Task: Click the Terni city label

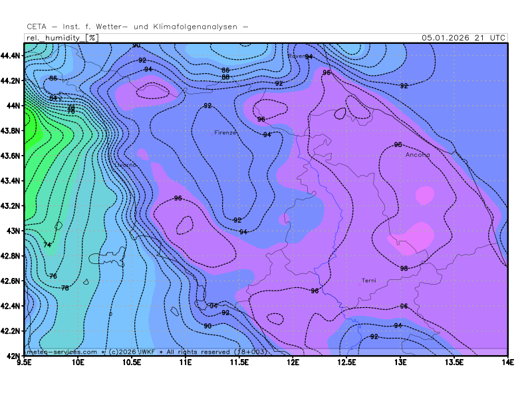Action: [x=368, y=281]
